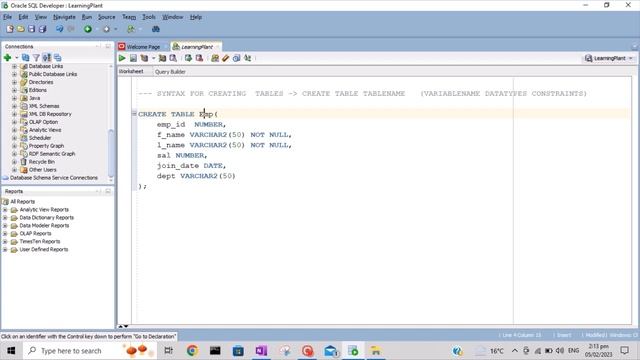Expand the Data Dictionary Reports folder
The height and width of the screenshot is (360, 640).
5,218
